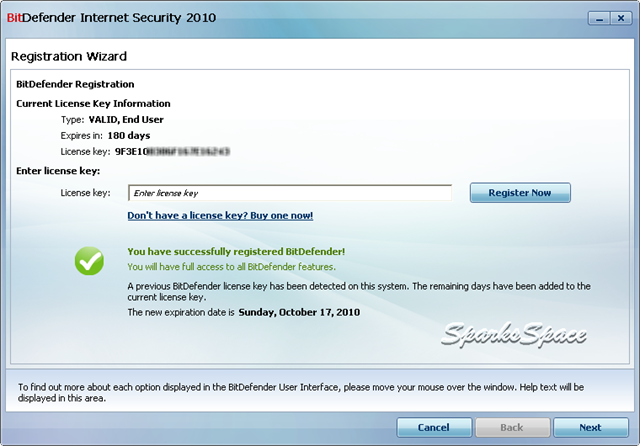Click the BitDefender Internet Security 2010 title
Viewport: 640px width, 446px height.
click(x=111, y=18)
